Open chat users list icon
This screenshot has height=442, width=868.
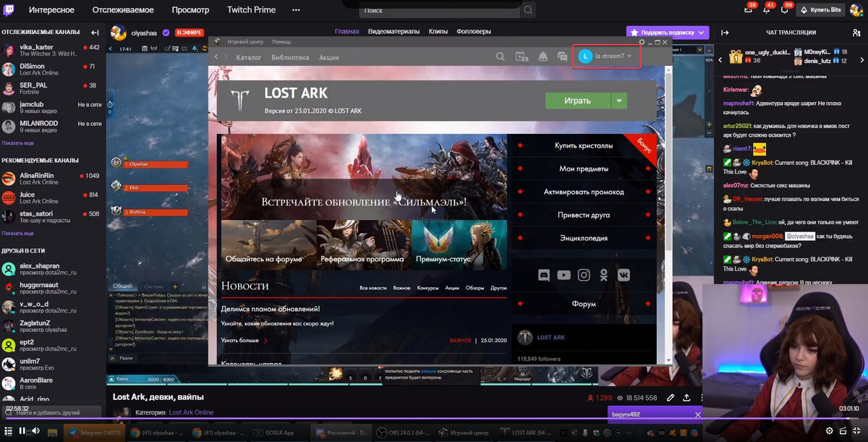pos(856,33)
